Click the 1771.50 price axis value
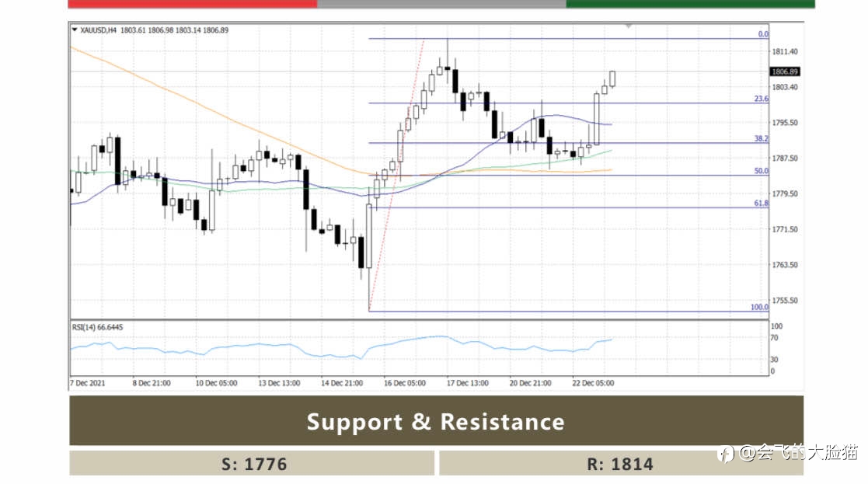The image size is (868, 484). [x=785, y=229]
